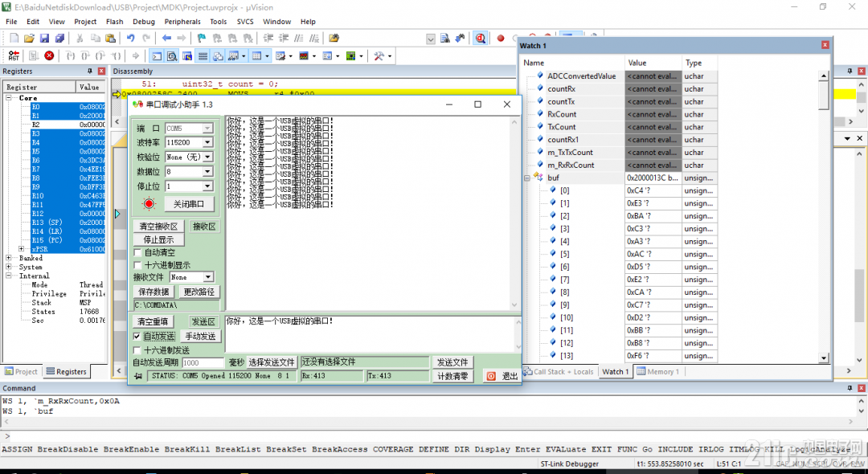The height and width of the screenshot is (474, 868).
Task: Click the Indent selection toolbar icon
Action: tap(268, 39)
